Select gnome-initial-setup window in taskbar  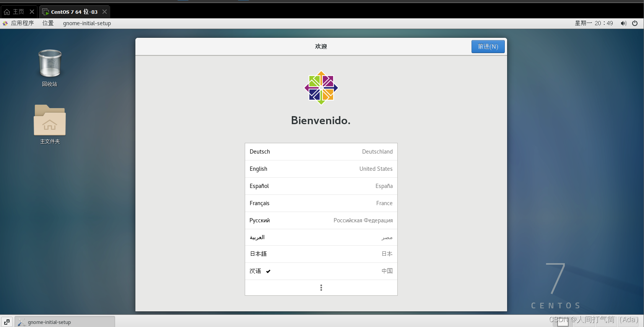(x=65, y=322)
